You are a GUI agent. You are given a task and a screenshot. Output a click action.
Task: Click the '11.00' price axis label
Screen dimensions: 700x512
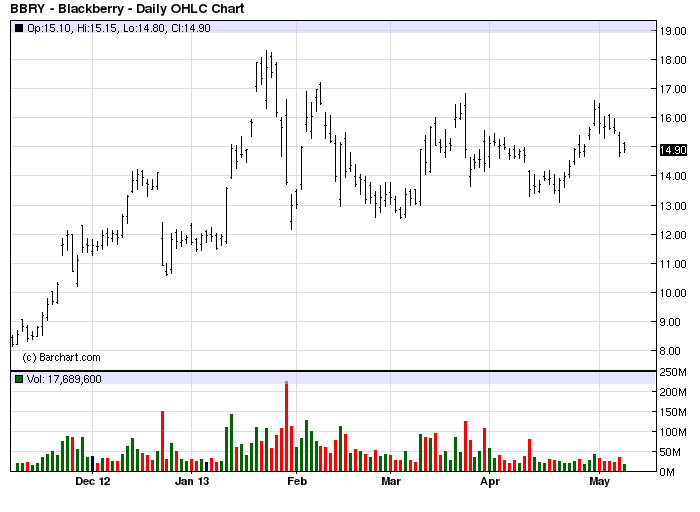pyautogui.click(x=673, y=264)
